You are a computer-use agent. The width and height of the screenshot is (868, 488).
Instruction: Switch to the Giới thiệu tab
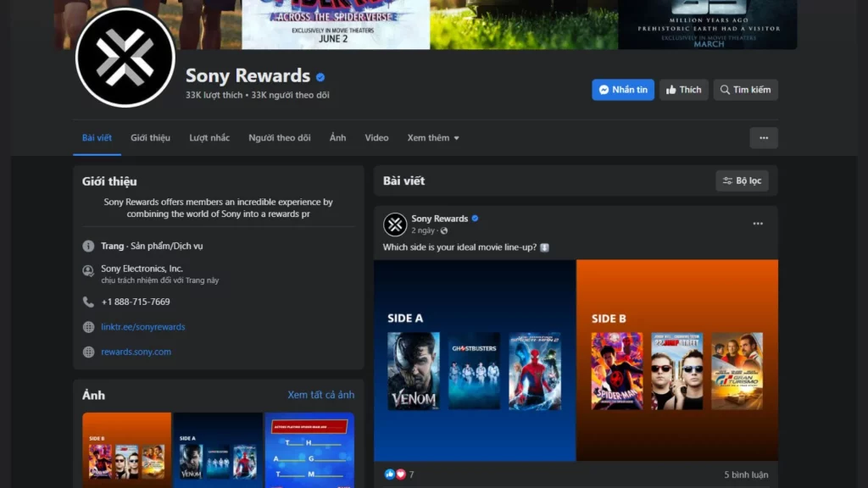pyautogui.click(x=150, y=137)
